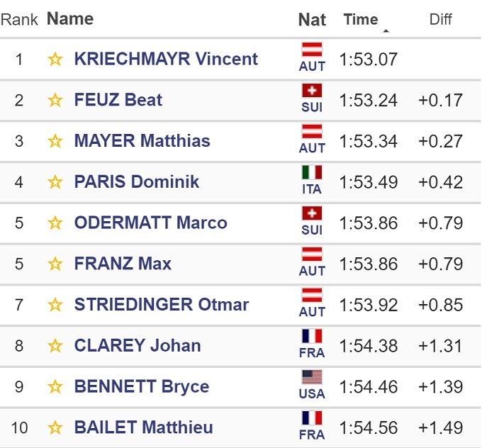The height and width of the screenshot is (448, 482).
Task: Click the French flag in BAILET row
Action: tap(312, 419)
